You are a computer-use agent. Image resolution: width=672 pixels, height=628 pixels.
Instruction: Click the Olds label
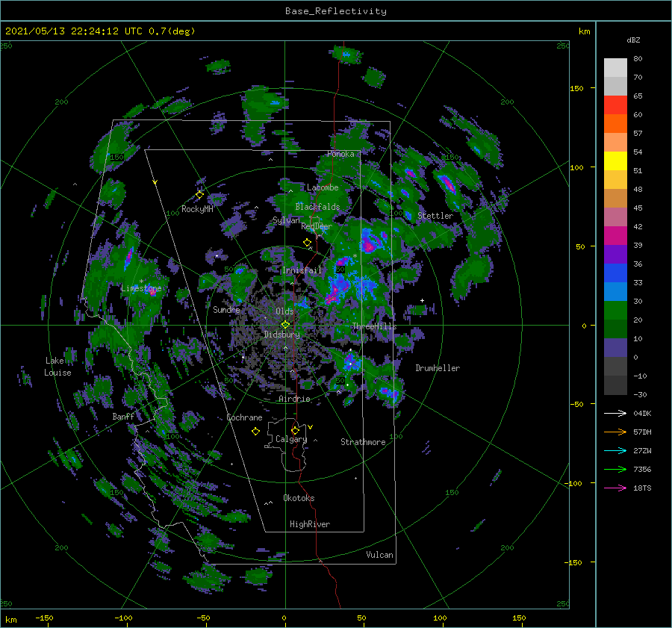coord(284,311)
